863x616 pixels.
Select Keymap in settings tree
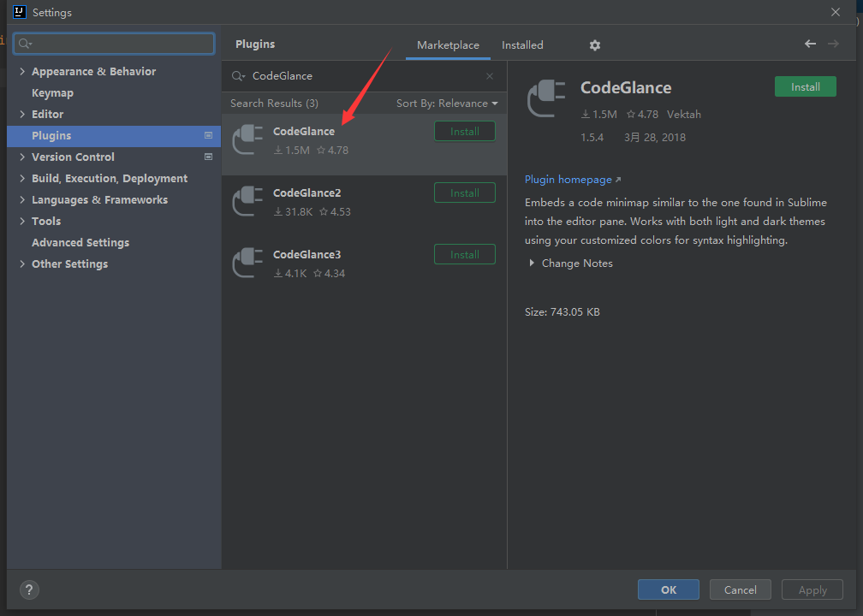point(52,93)
